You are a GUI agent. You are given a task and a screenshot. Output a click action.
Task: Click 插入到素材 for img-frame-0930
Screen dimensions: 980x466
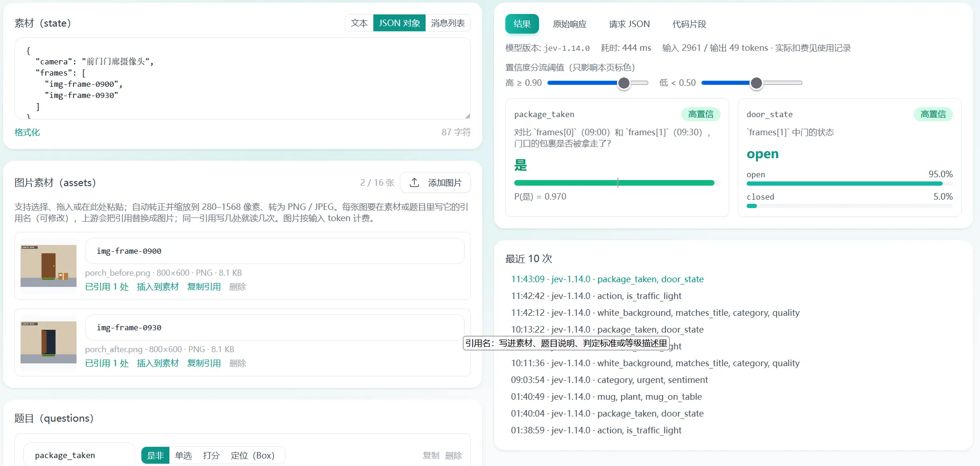[158, 363]
